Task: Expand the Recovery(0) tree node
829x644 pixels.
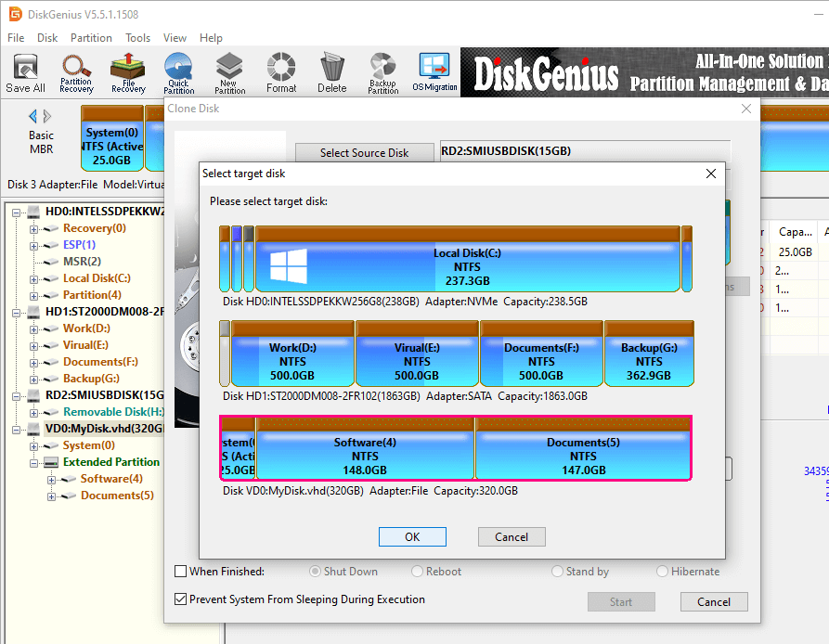Action: [x=34, y=228]
